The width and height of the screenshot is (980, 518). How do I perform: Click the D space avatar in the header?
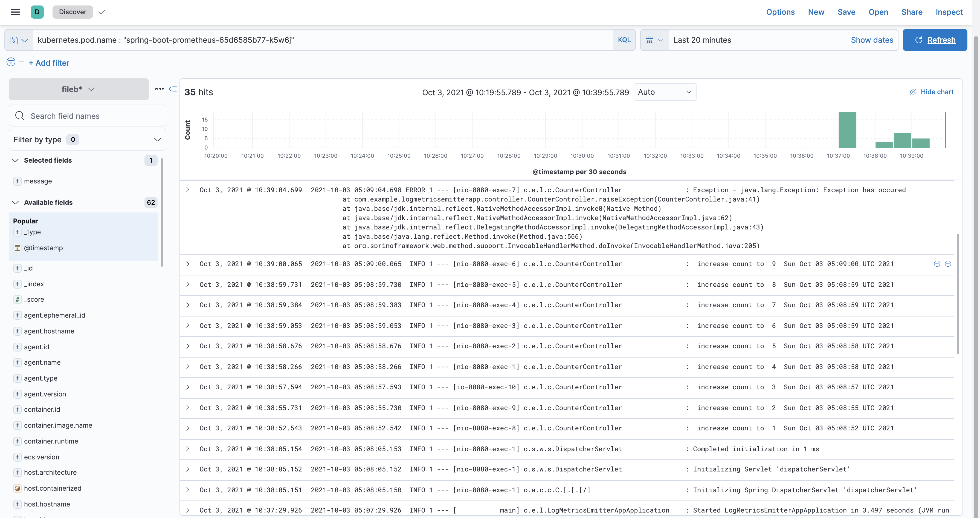click(37, 12)
